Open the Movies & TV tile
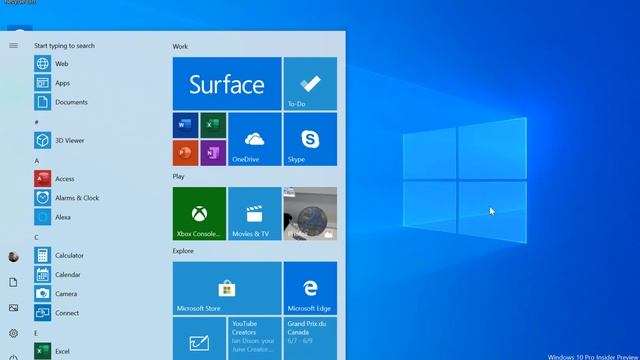 [255, 213]
